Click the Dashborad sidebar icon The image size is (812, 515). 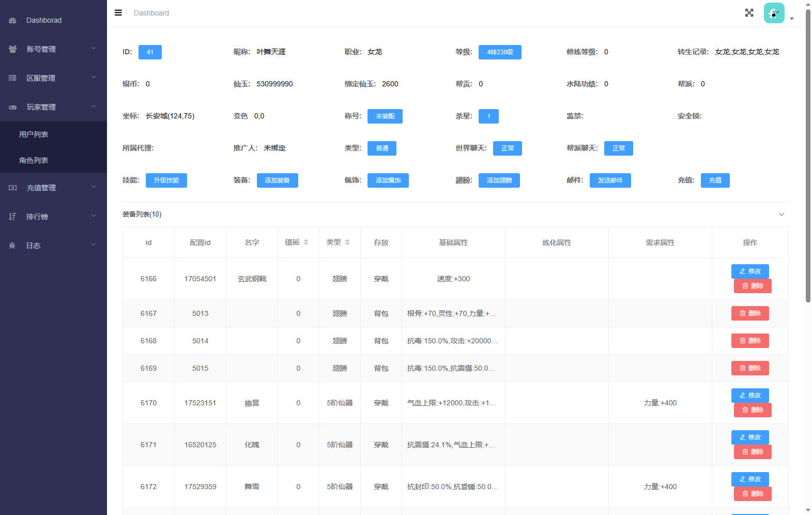pos(12,20)
